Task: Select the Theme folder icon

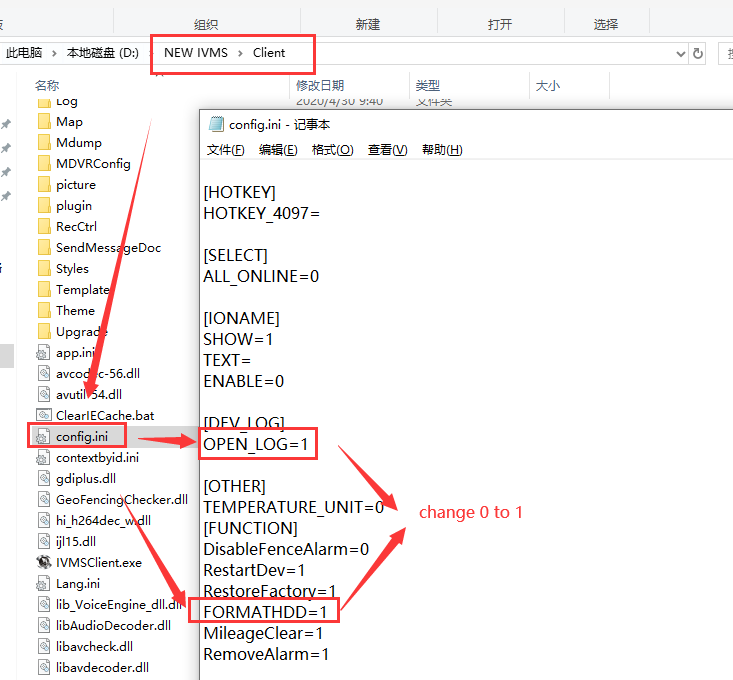Action: (x=44, y=311)
